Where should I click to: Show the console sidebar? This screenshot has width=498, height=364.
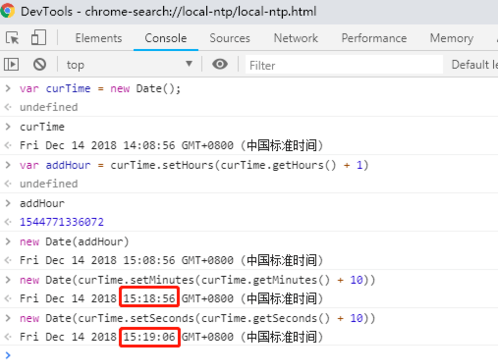[x=11, y=64]
